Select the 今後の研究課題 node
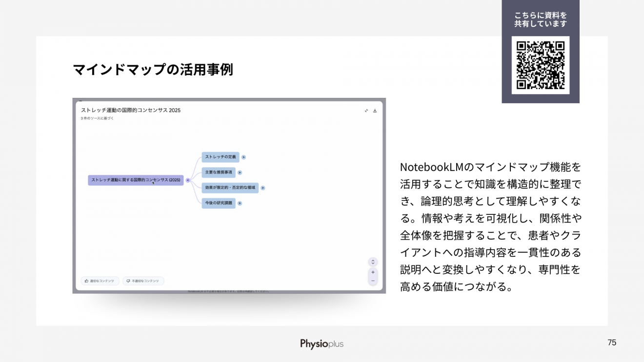 tap(218, 203)
